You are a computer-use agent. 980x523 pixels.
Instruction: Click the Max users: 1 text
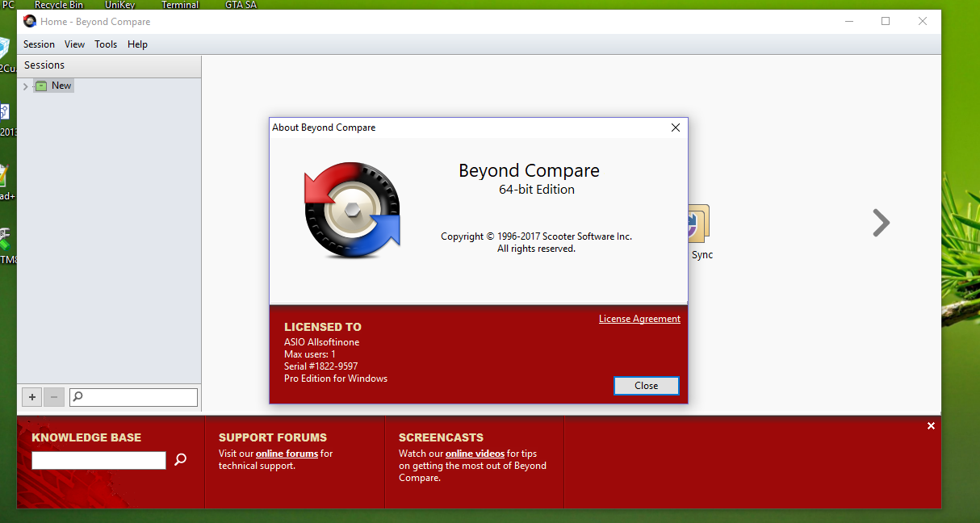(310, 354)
